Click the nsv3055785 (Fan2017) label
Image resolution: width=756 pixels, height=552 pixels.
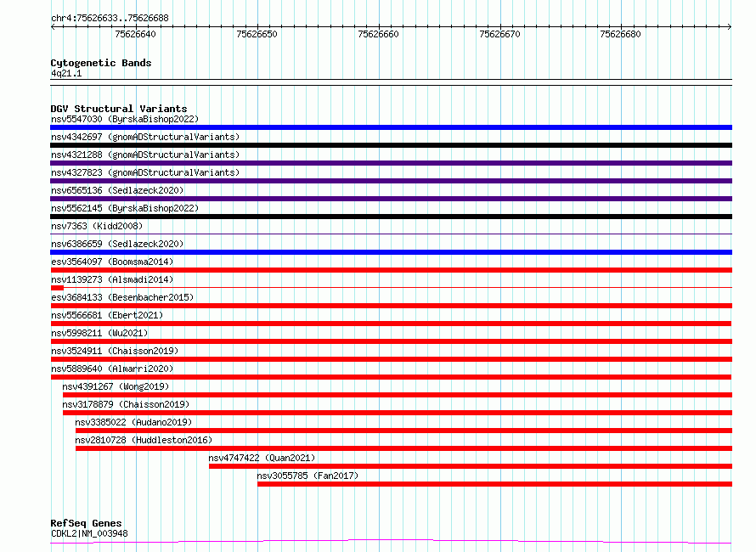[x=307, y=476]
